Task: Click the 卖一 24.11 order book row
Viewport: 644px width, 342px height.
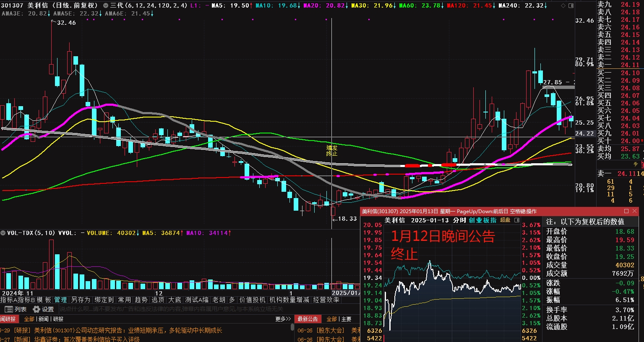Action: point(619,65)
